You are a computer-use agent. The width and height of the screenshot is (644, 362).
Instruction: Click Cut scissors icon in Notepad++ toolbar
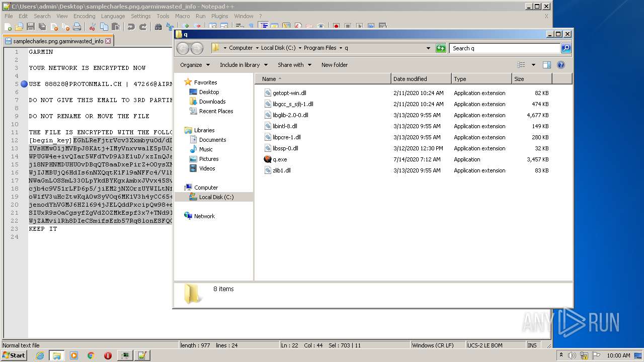point(93,27)
